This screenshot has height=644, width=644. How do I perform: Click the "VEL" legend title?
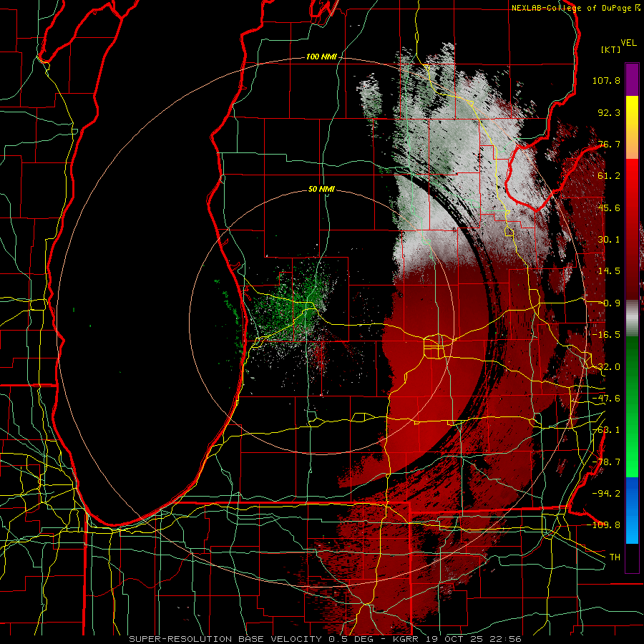coord(628,43)
